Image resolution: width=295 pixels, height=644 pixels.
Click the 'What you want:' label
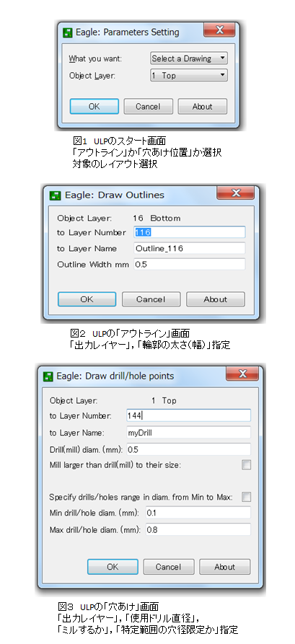click(95, 58)
